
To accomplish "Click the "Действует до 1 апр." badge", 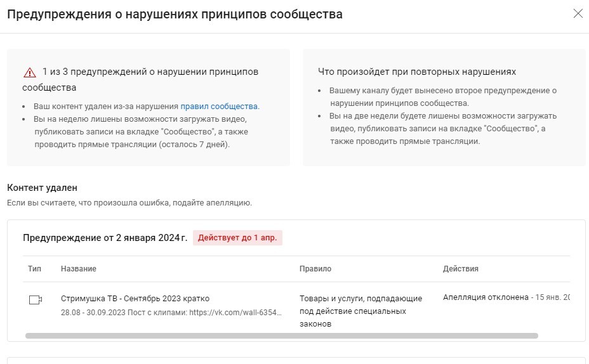I will pos(237,238).
